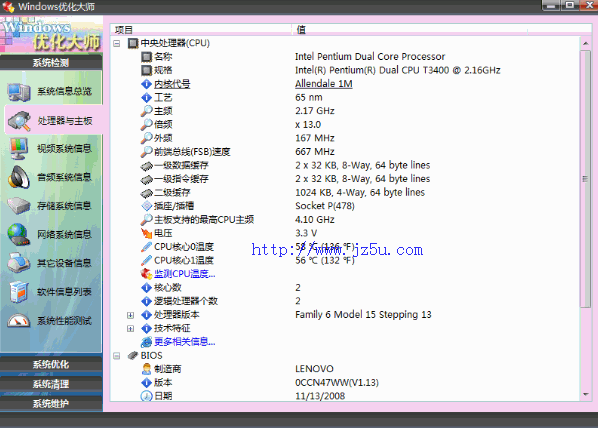Click the scrollbar up arrow
The image size is (598, 428).
(585, 43)
